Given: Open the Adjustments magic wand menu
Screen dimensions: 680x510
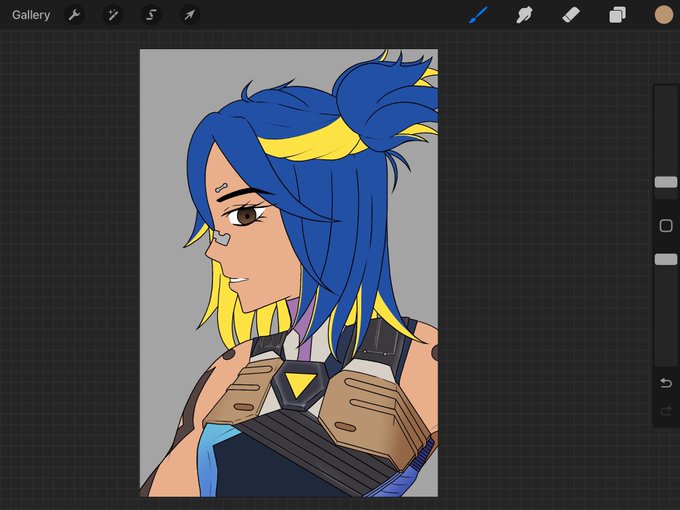Looking at the screenshot, I should coord(113,15).
